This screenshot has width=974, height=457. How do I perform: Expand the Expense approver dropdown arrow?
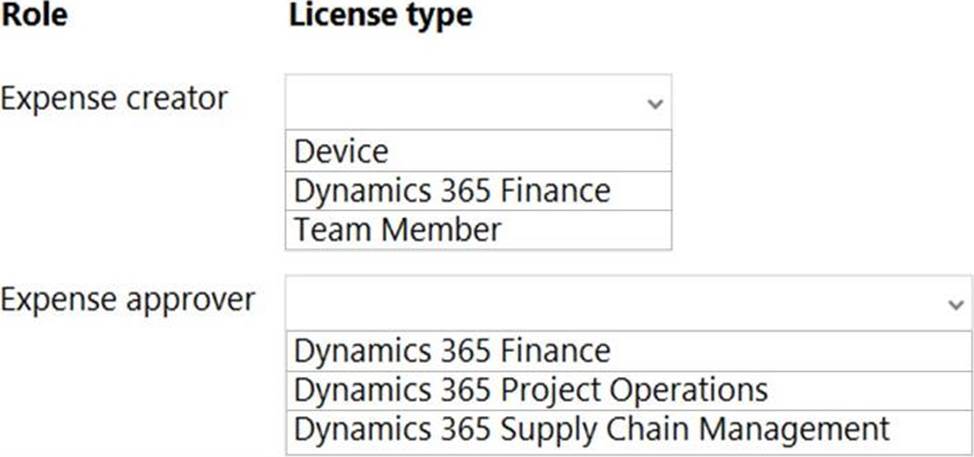tap(956, 304)
